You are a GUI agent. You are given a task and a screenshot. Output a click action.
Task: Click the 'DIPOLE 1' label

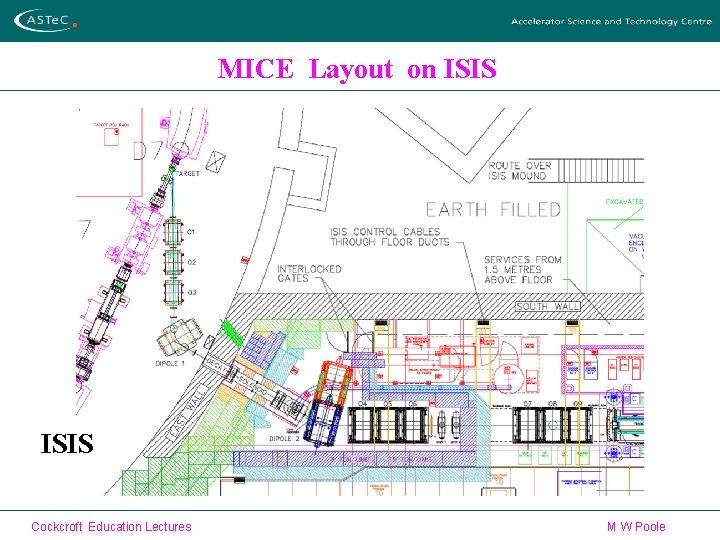click(x=170, y=363)
